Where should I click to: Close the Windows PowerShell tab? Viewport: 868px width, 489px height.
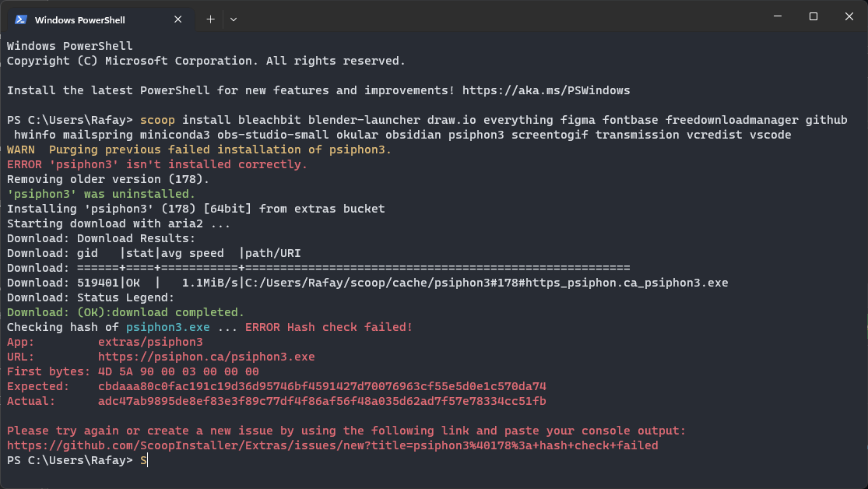click(177, 19)
